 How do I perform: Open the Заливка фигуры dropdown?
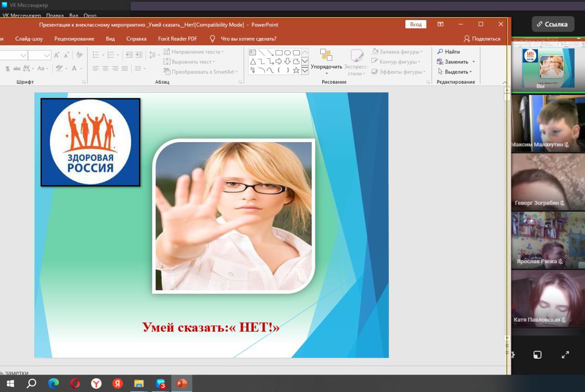tap(397, 52)
